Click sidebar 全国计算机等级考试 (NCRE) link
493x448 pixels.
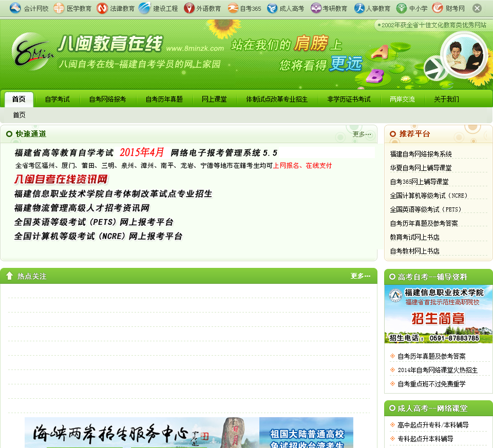[x=428, y=196]
